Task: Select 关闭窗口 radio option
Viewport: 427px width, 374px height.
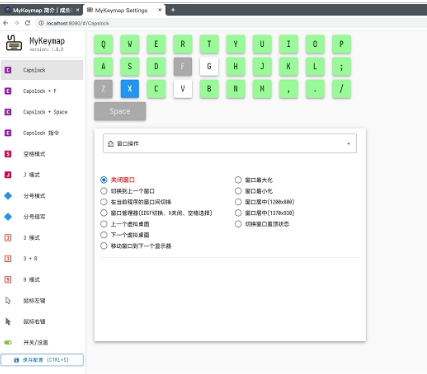Action: tap(104, 180)
